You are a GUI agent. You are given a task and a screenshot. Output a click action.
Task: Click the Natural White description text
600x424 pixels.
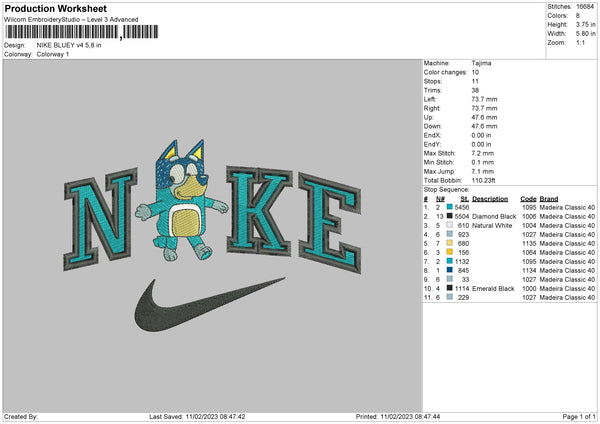492,226
